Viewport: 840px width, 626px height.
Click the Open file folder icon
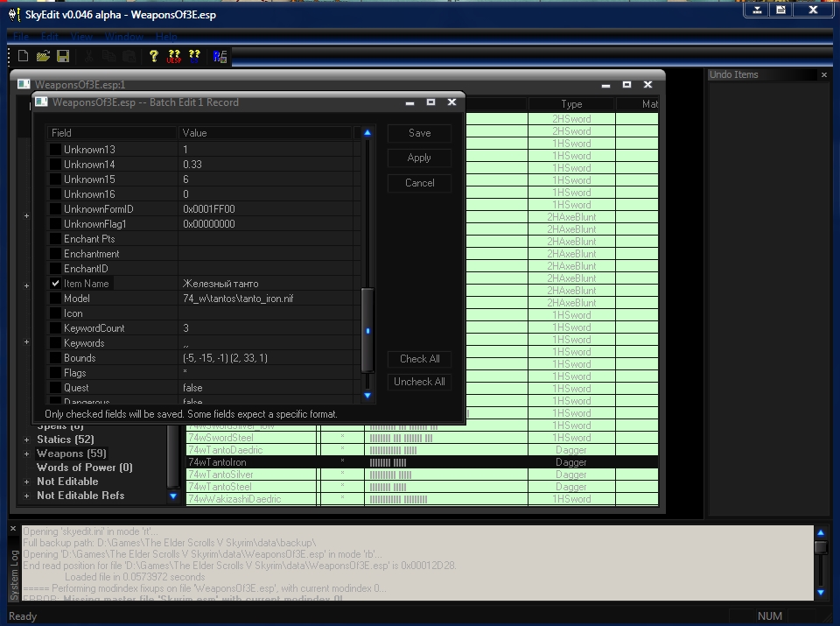click(43, 56)
